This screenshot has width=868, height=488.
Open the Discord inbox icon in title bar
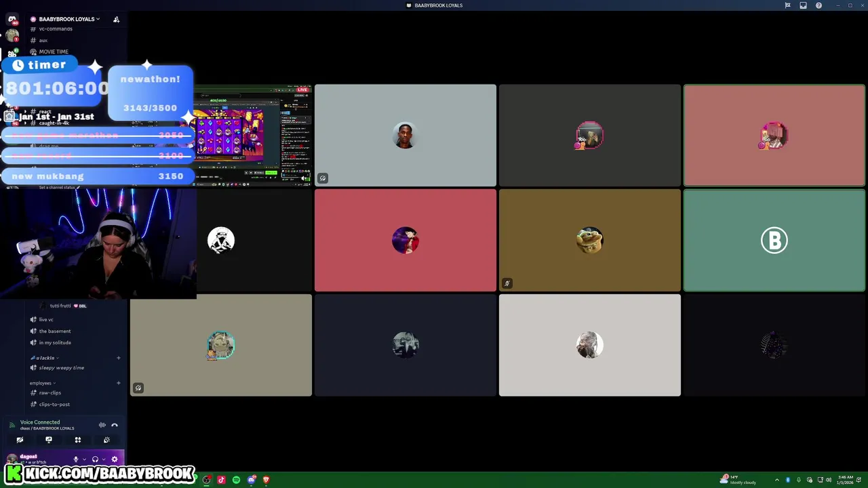[x=803, y=5]
